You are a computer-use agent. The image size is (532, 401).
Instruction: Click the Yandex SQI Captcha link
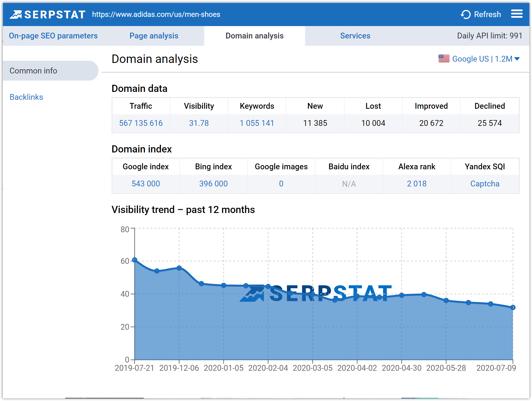(485, 184)
